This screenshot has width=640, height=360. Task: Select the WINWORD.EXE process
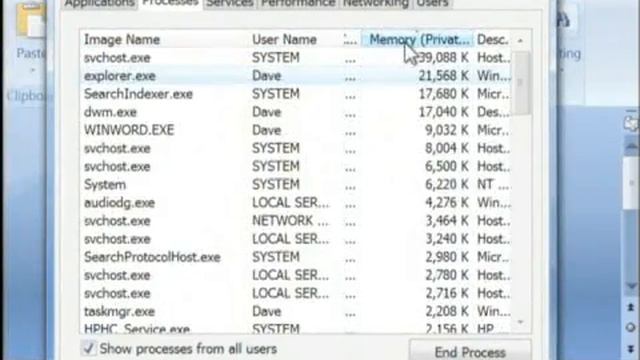click(x=296, y=130)
